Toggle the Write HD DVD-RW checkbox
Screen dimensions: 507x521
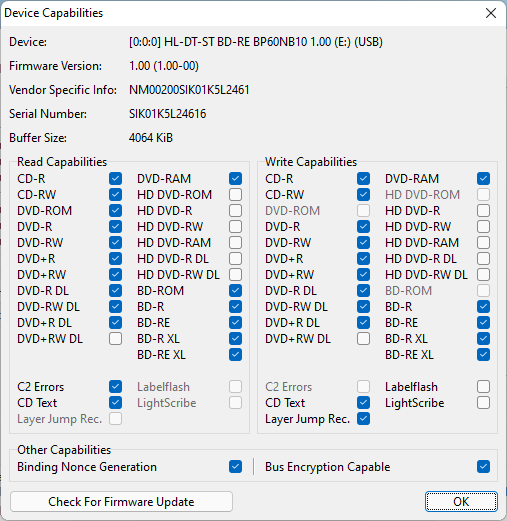483,226
